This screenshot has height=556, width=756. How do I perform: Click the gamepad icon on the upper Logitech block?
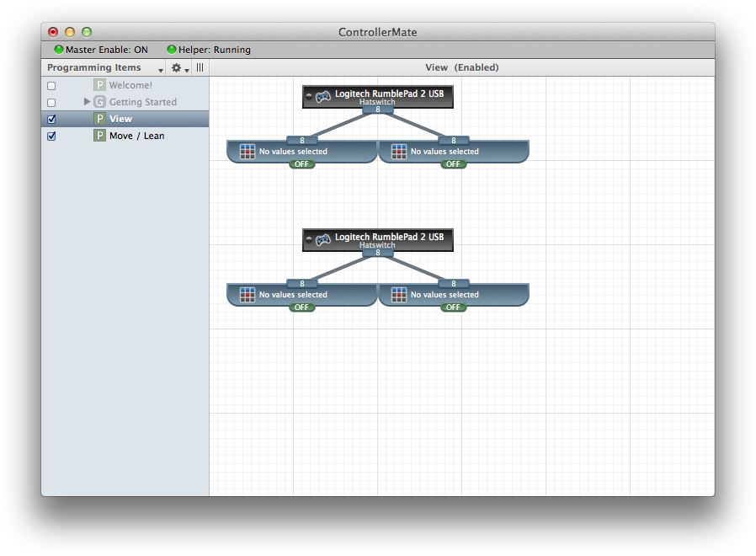pyautogui.click(x=323, y=97)
